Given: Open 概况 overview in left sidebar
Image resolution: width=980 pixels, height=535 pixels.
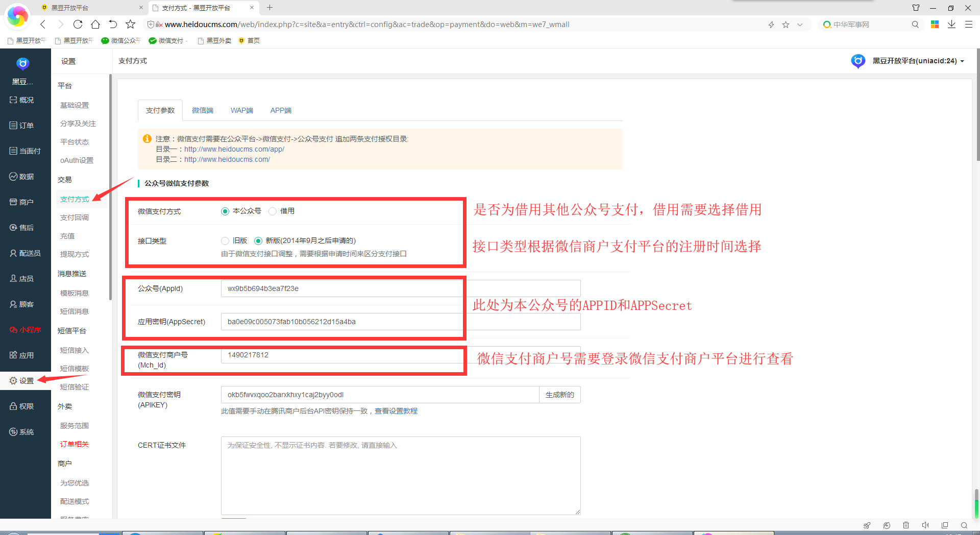Looking at the screenshot, I should (x=22, y=100).
